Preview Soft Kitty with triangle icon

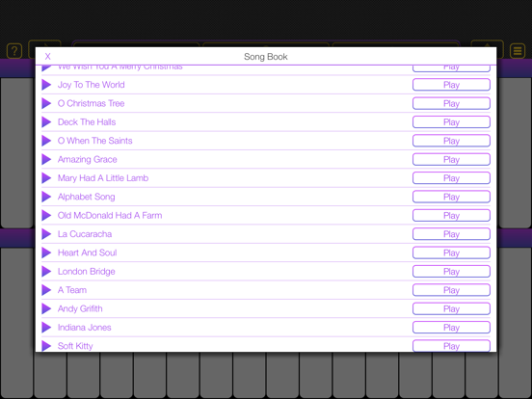point(46,346)
